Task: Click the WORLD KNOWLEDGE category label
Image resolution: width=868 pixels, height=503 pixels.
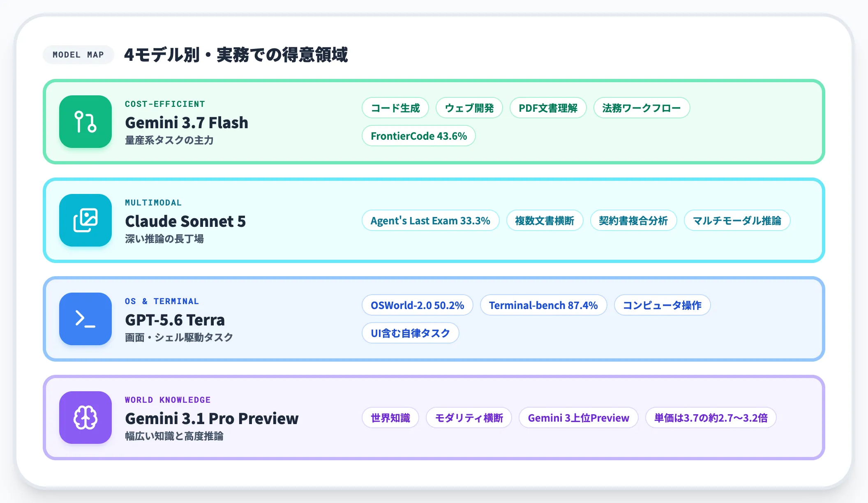Action: click(x=168, y=400)
